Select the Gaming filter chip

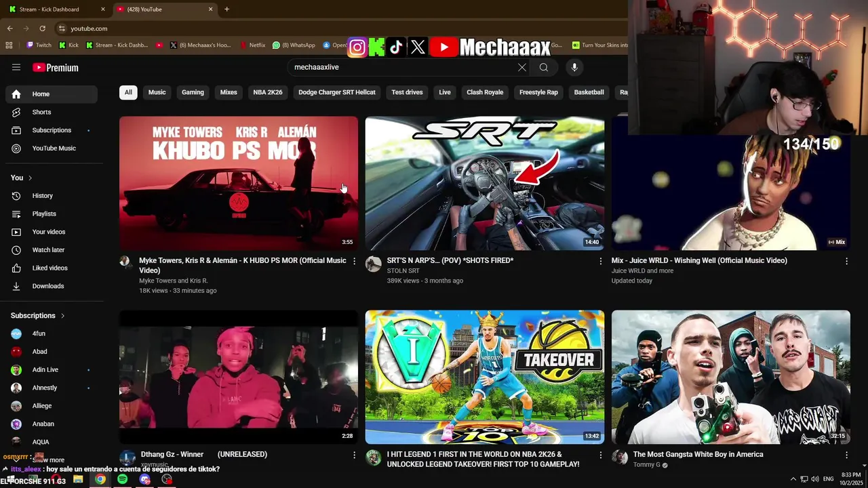click(x=193, y=92)
